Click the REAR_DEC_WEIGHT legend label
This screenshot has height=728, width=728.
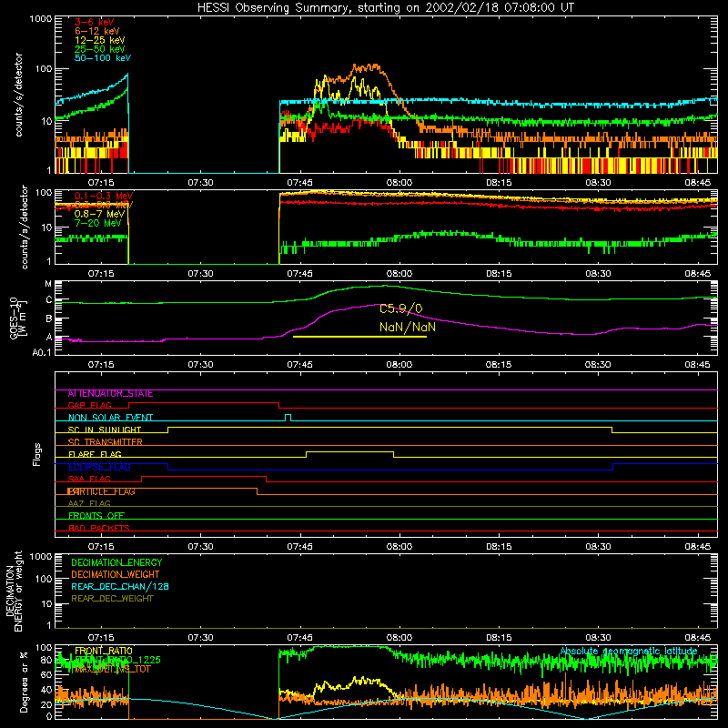[x=112, y=599]
